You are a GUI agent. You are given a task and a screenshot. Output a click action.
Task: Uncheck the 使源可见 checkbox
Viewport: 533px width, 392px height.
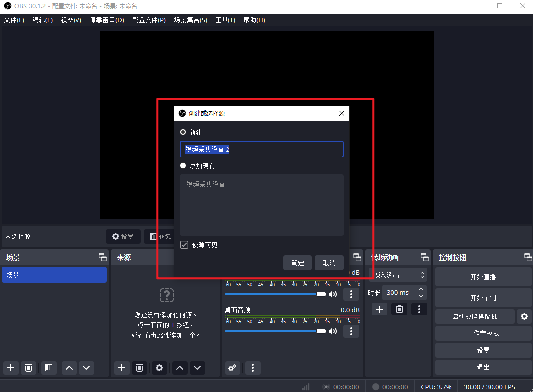(184, 245)
